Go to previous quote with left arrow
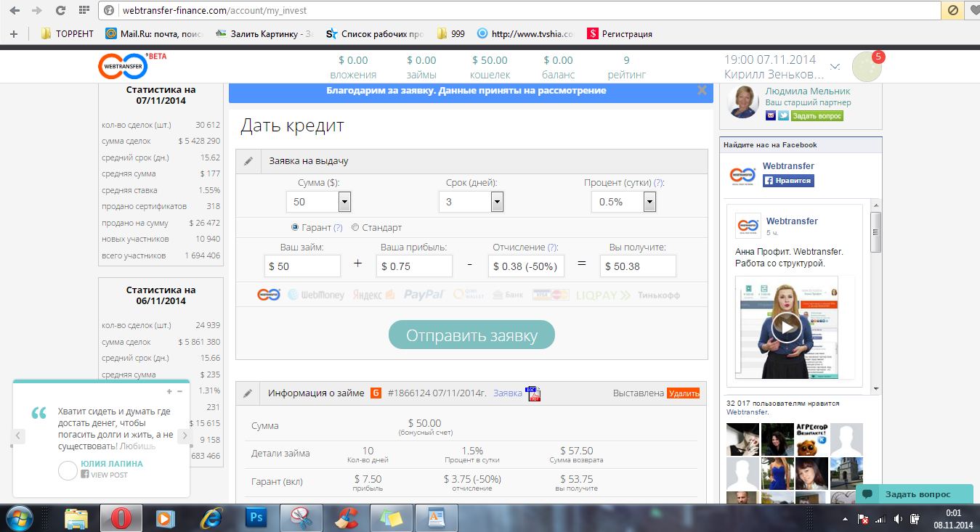Viewport: 980px width, 532px height. (19, 435)
